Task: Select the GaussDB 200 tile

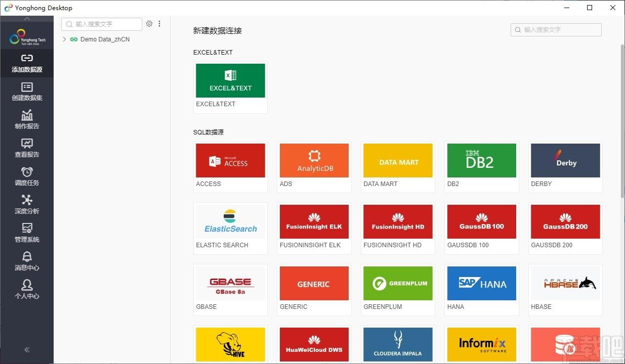Action: [x=565, y=228]
